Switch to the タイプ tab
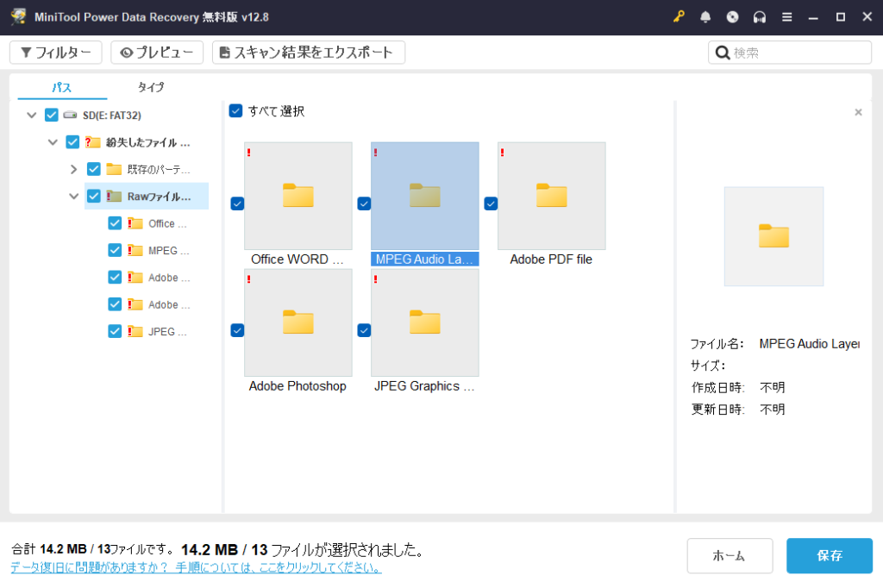This screenshot has height=588, width=883. point(150,87)
